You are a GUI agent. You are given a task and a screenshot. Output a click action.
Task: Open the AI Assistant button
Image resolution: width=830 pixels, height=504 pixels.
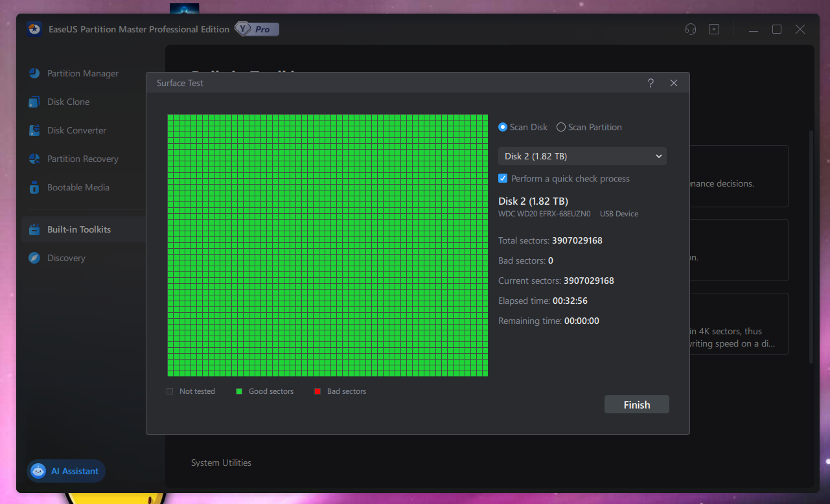pyautogui.click(x=66, y=471)
